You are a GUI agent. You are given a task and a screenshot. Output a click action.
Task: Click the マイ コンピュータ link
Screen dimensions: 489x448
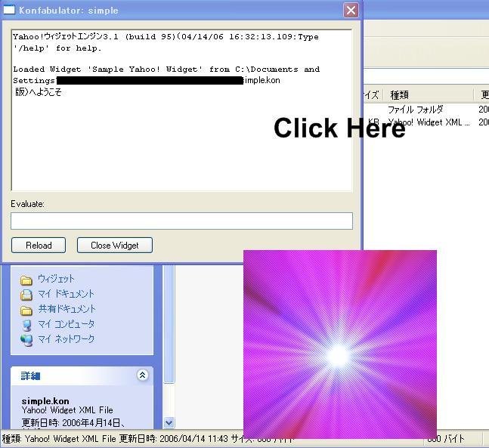point(66,324)
